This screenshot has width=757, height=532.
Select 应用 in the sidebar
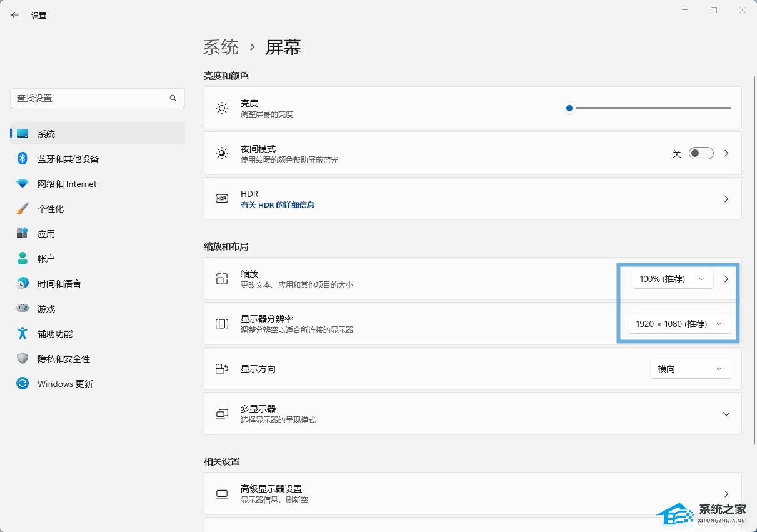click(x=46, y=234)
